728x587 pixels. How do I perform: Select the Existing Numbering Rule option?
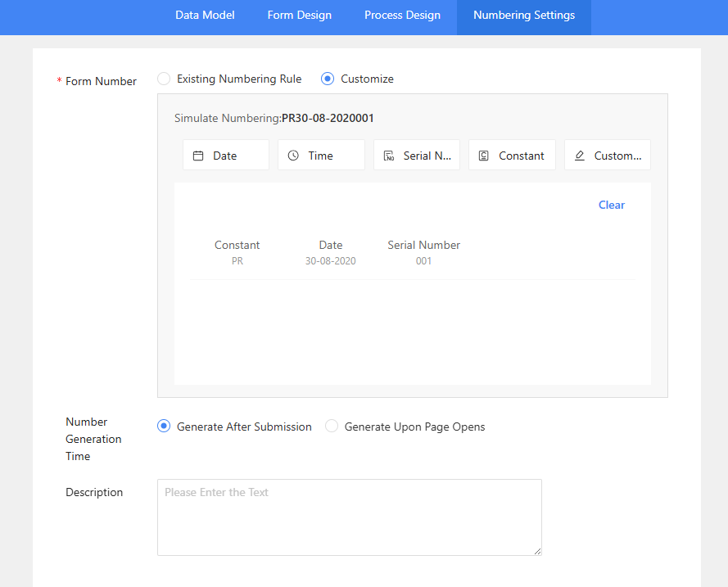tap(164, 79)
